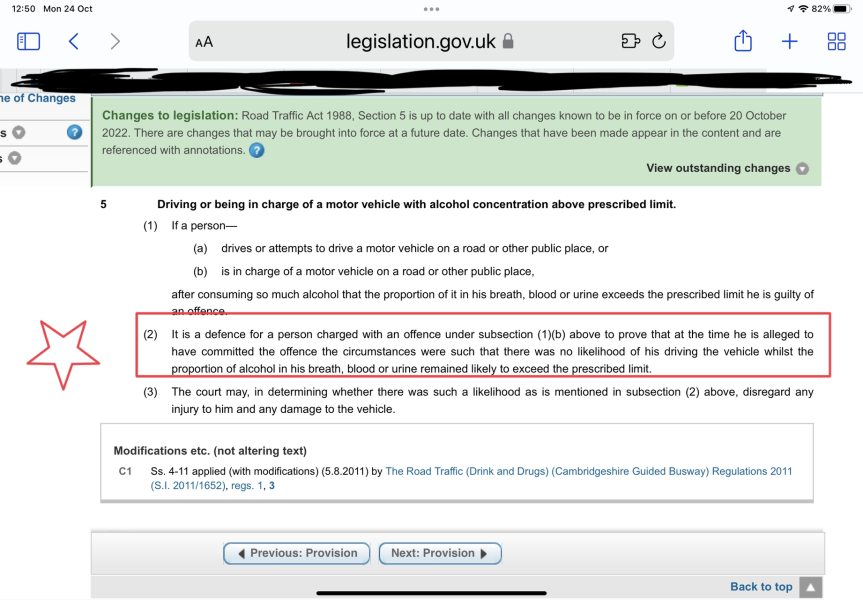Tap the legislation.gov.uk address field

tap(420, 41)
